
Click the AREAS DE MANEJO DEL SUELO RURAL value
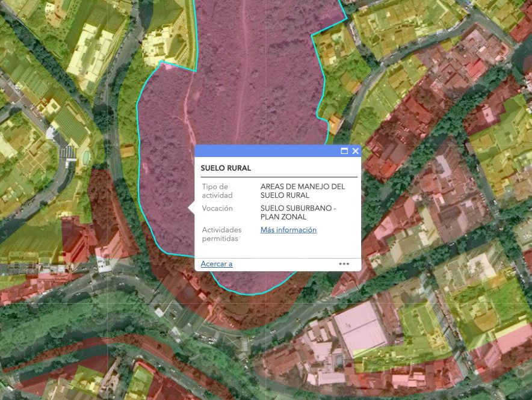[303, 191]
